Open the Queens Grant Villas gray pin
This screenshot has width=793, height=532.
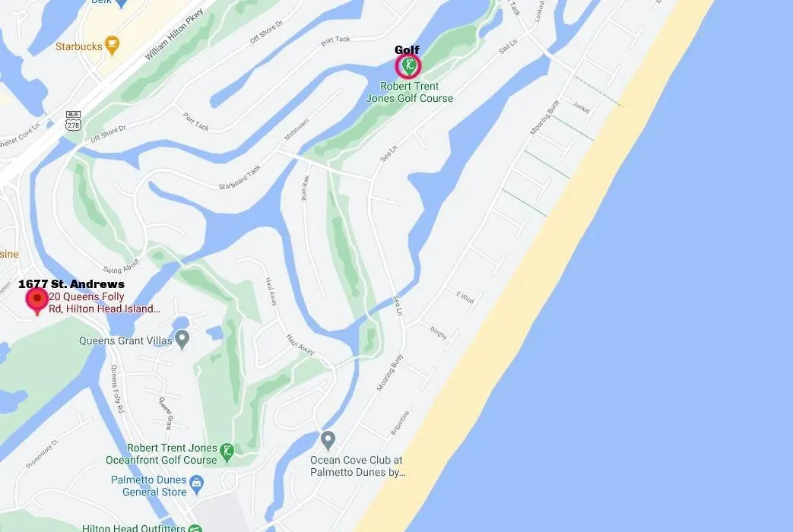pos(182,339)
